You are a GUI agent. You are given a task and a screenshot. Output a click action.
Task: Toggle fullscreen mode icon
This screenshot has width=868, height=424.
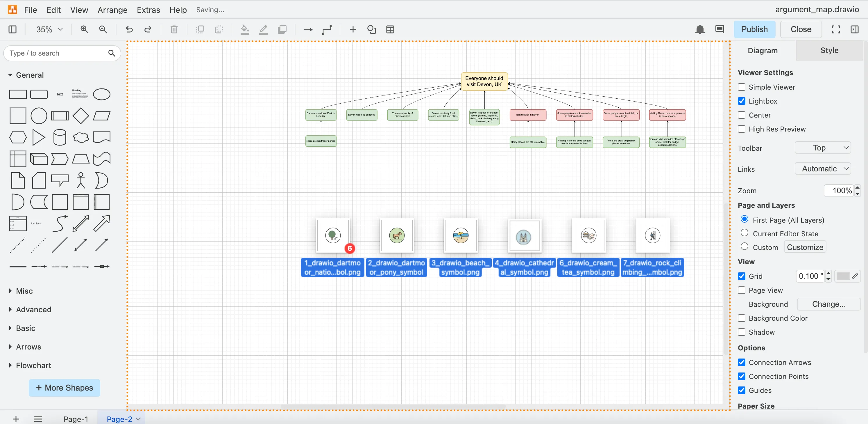click(x=836, y=29)
